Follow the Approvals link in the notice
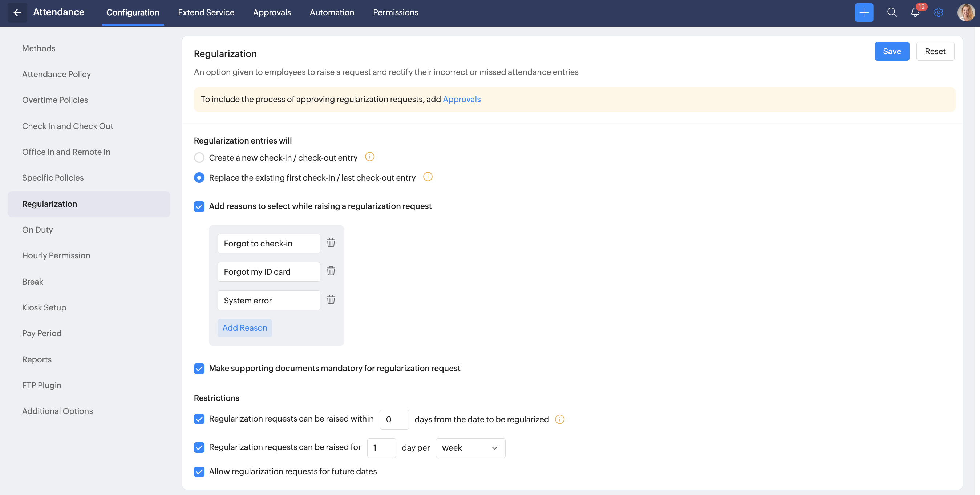This screenshot has width=980, height=495. (461, 99)
